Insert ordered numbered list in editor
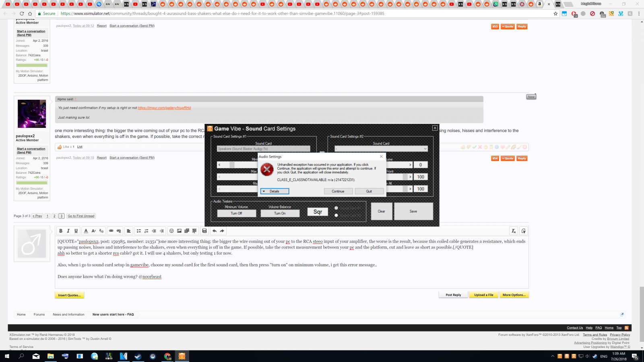This screenshot has width=644, height=362. point(147,231)
